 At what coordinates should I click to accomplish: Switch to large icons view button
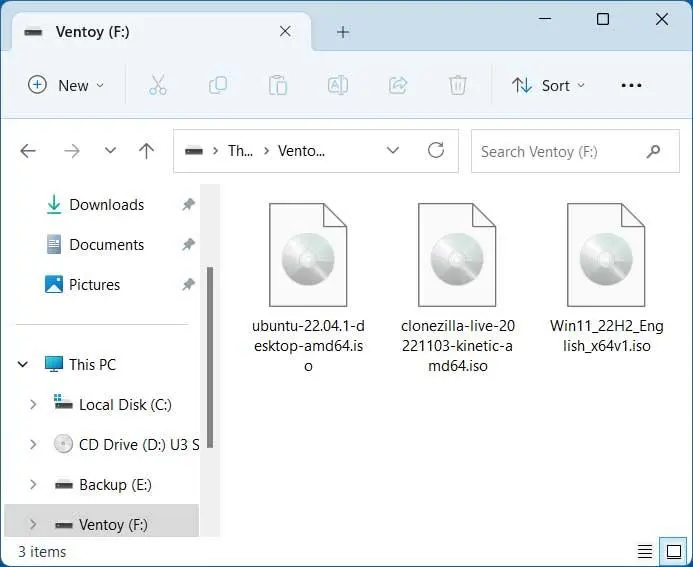point(674,551)
